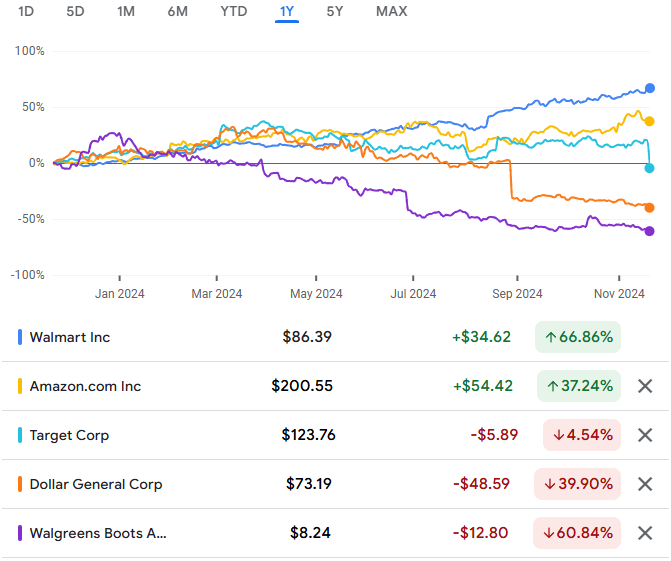Click Walmart change +$34.62
671x561 pixels.
click(x=481, y=337)
